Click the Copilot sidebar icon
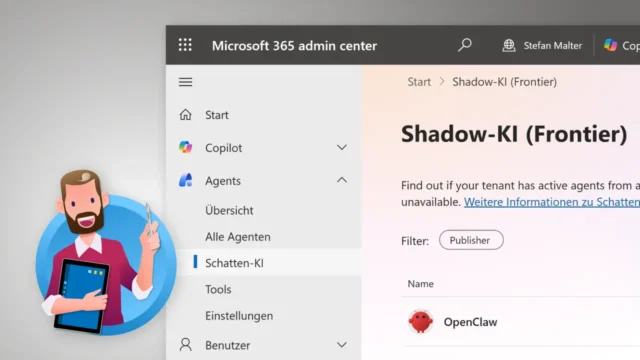The width and height of the screenshot is (640, 360). click(x=185, y=147)
